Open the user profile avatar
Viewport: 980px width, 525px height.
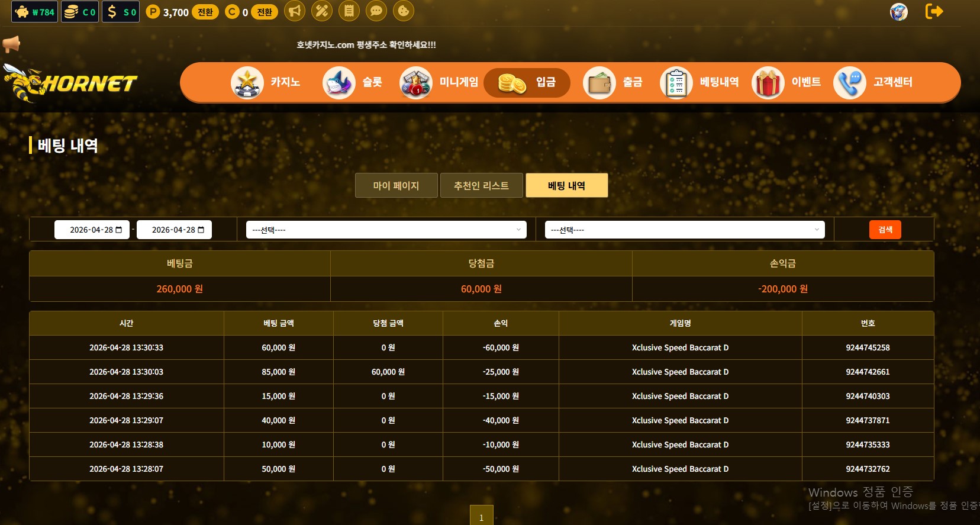pyautogui.click(x=898, y=12)
